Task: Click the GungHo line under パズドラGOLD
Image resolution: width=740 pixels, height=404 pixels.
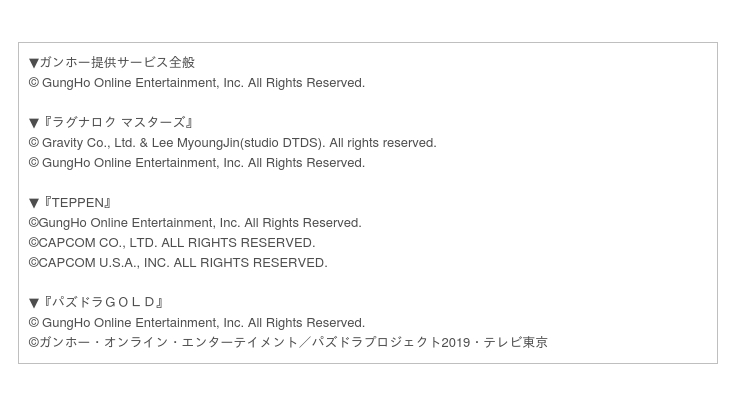Action: point(197,322)
